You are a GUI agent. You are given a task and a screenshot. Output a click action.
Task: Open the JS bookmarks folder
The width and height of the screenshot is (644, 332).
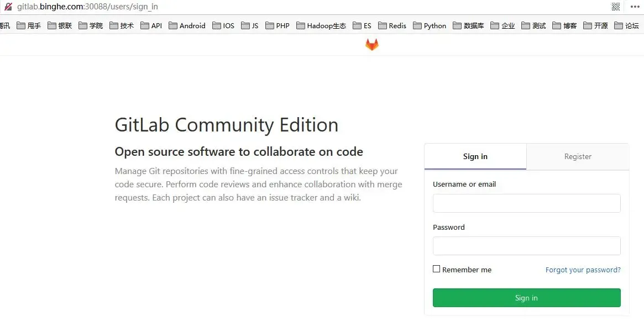(249, 25)
